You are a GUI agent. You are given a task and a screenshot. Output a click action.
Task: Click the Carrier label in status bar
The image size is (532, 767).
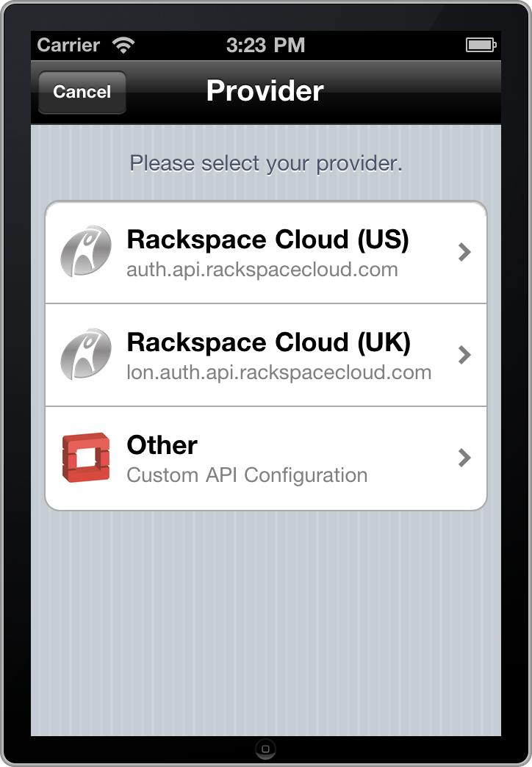click(x=68, y=46)
